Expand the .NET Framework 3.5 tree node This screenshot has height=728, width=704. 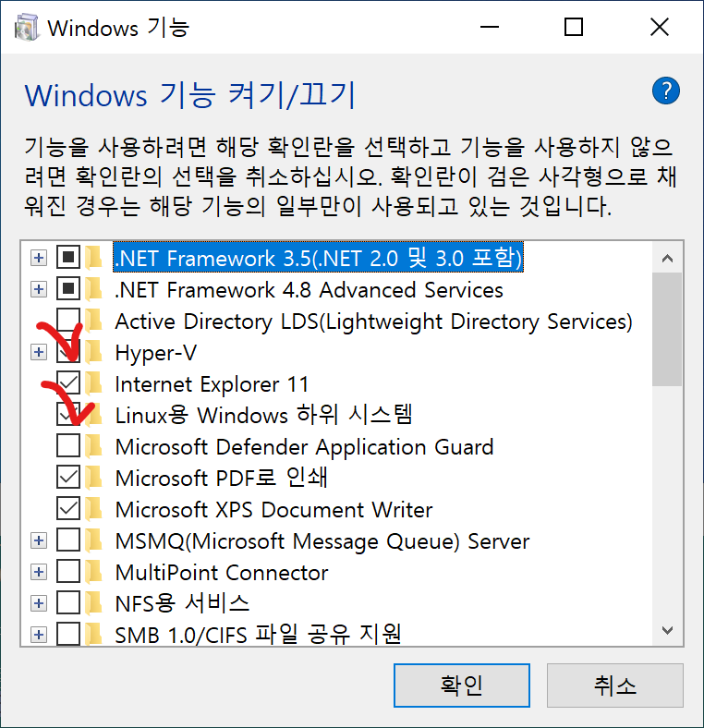[x=39, y=258]
